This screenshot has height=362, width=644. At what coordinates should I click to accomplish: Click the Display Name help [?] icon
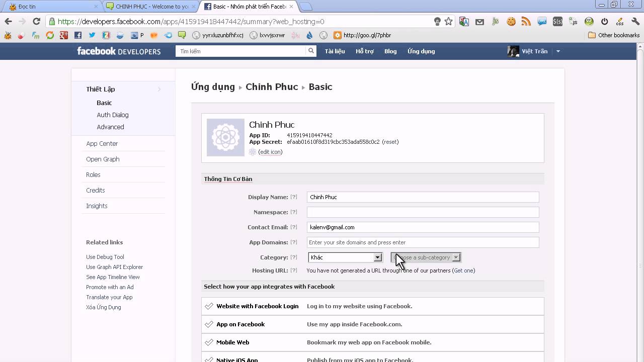pyautogui.click(x=294, y=197)
